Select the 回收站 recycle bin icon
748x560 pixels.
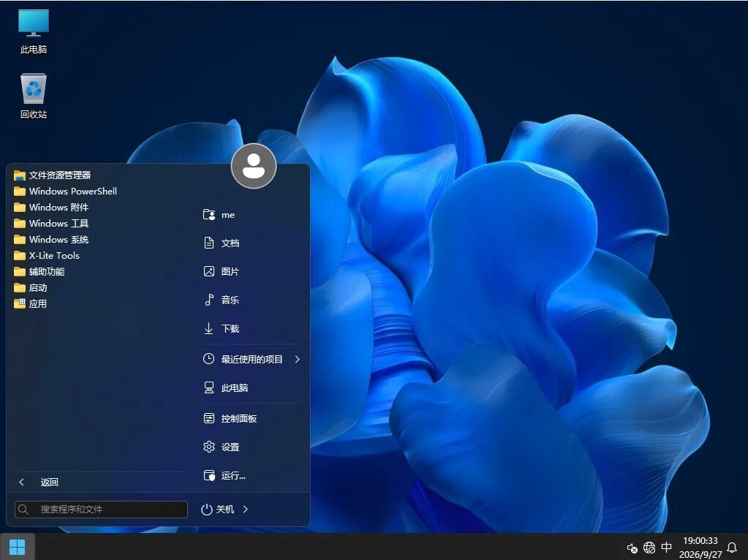[34, 95]
